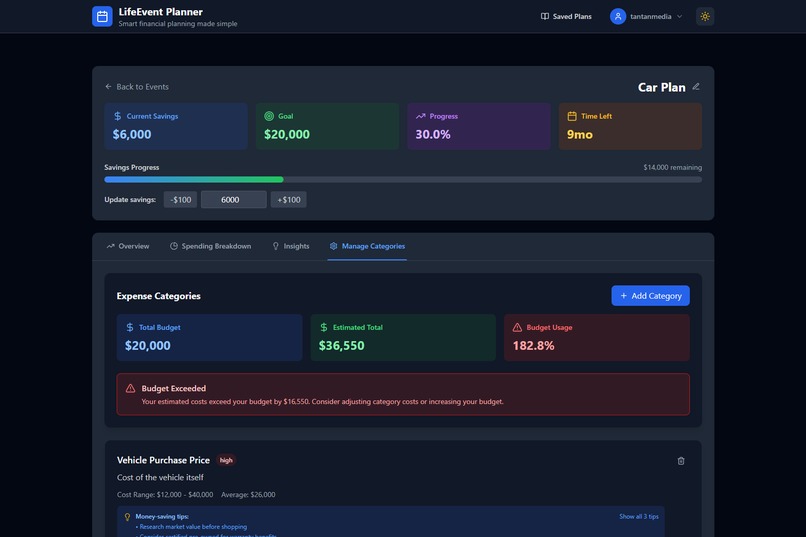806x537 pixels.
Task: Click the Vehicle Purchase Price heading
Action: pos(163,460)
